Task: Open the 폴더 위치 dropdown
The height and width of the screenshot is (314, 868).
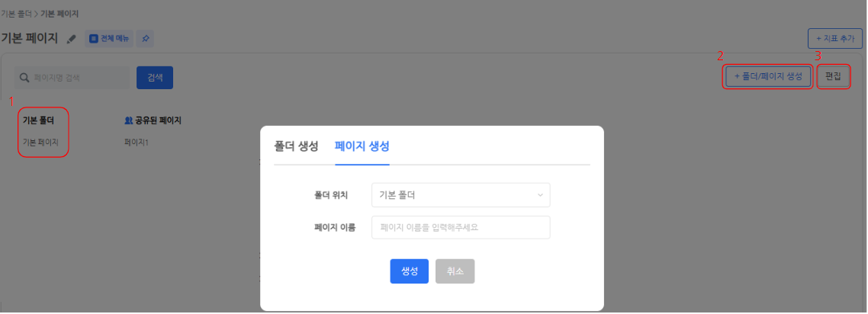Action: click(460, 195)
